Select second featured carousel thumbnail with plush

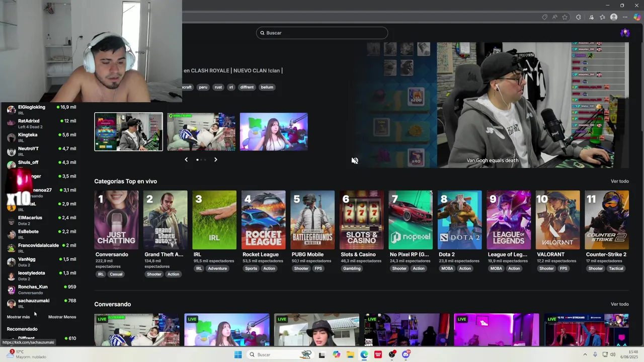point(201,132)
